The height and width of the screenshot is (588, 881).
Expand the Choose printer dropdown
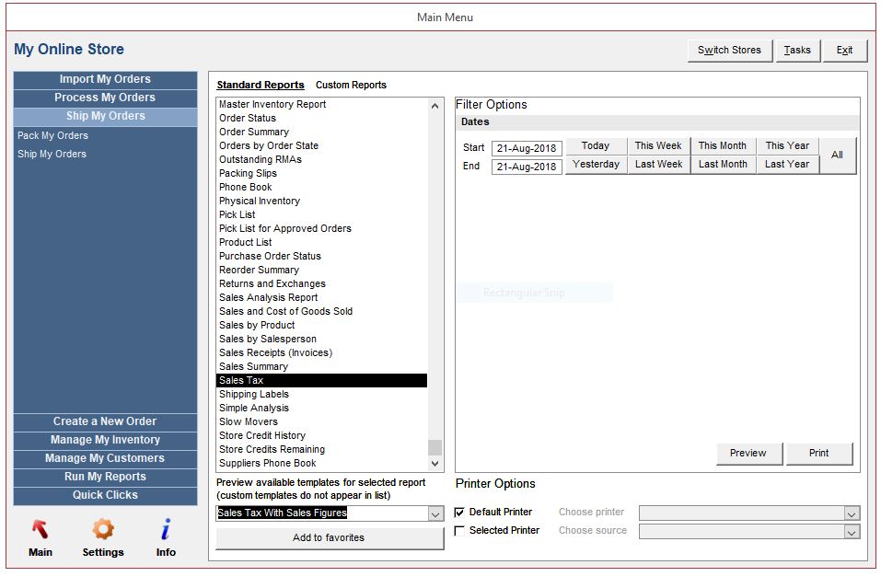pos(852,513)
